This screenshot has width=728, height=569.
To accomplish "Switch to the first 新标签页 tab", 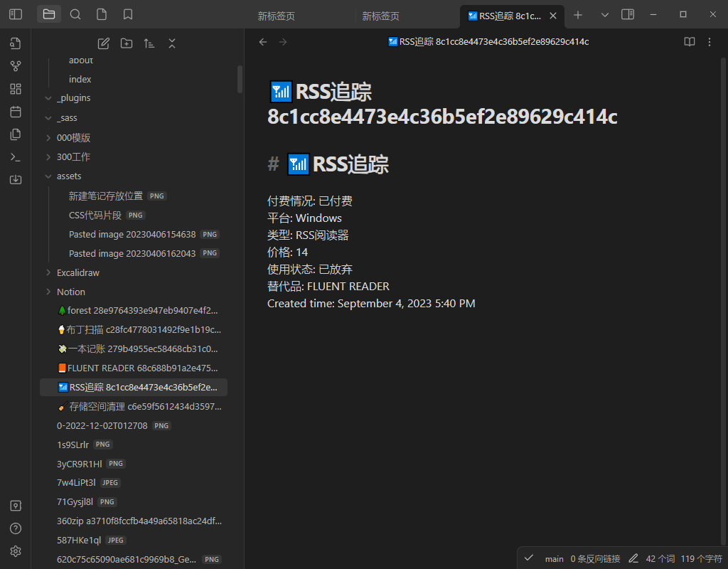I will [277, 16].
